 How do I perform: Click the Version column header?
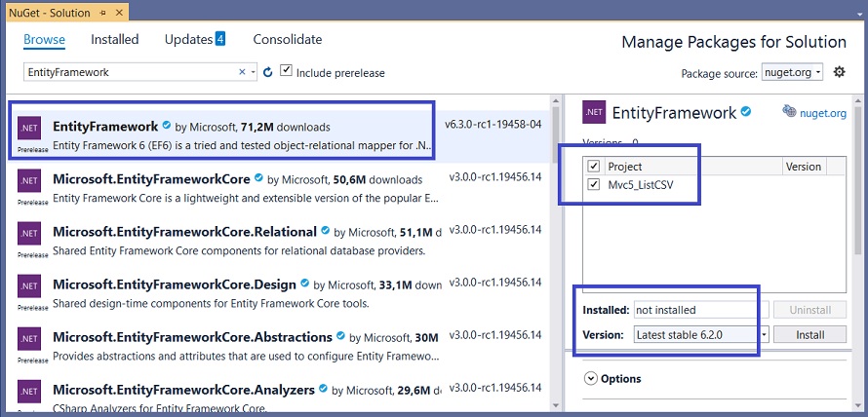(x=804, y=167)
